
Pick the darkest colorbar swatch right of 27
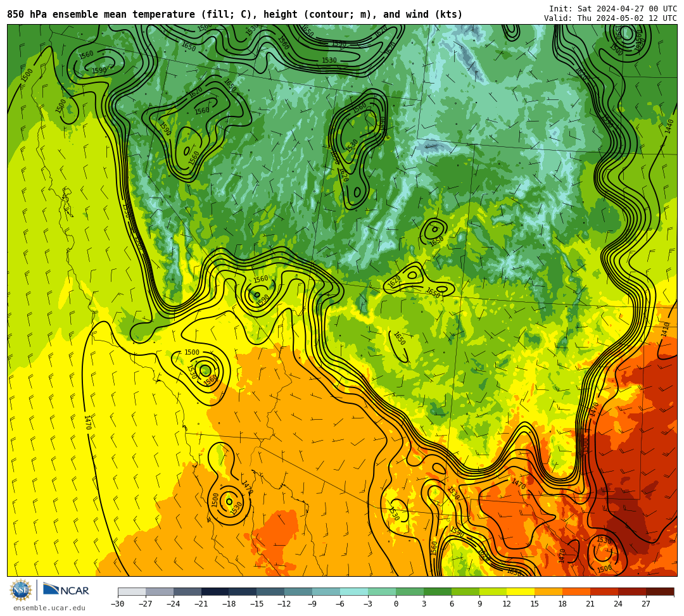point(660,591)
